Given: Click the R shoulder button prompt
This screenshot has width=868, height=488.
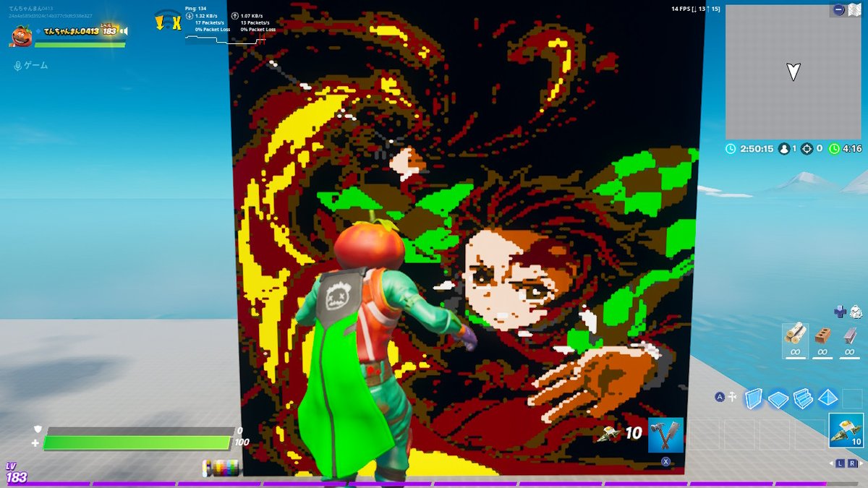Looking at the screenshot, I should click(852, 463).
